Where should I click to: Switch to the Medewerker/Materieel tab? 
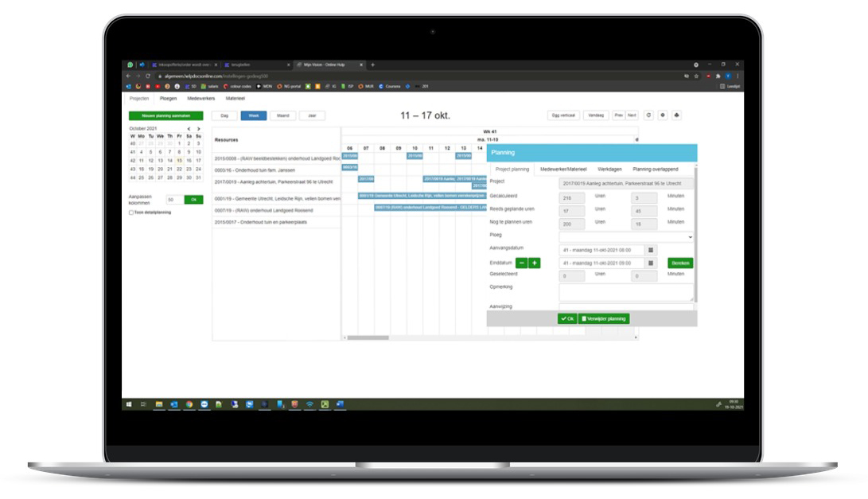[x=563, y=170]
